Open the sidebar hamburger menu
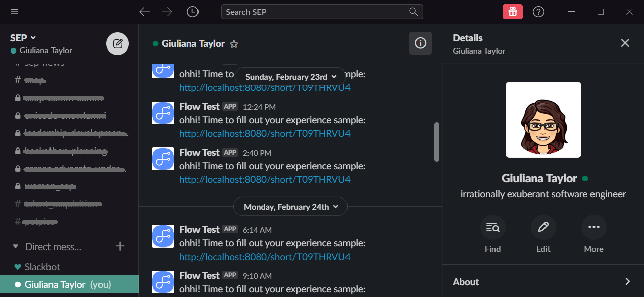 (x=14, y=11)
